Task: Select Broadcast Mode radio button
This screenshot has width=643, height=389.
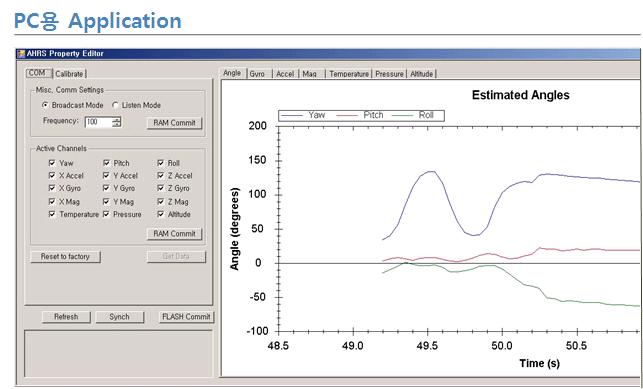Action: (x=45, y=105)
